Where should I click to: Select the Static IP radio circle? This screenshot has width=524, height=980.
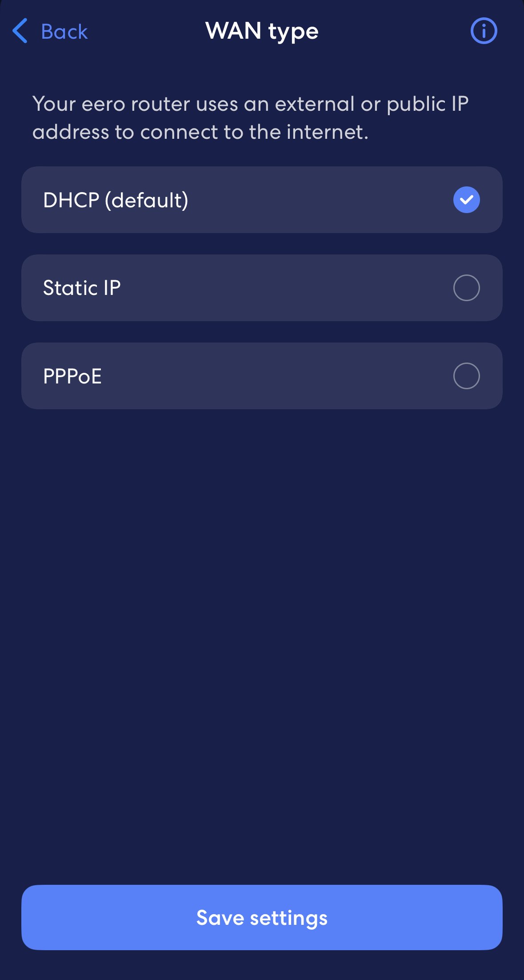466,288
